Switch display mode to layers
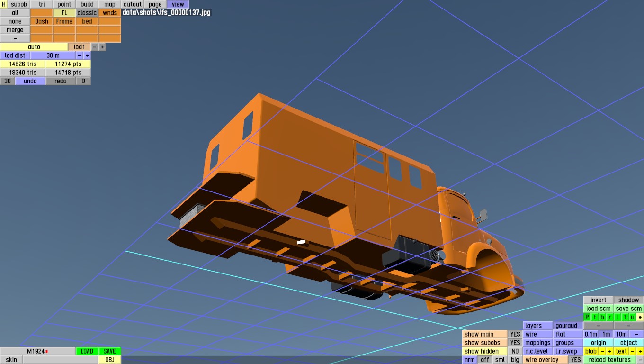Screen dimensions: 644x364 pos(538,326)
